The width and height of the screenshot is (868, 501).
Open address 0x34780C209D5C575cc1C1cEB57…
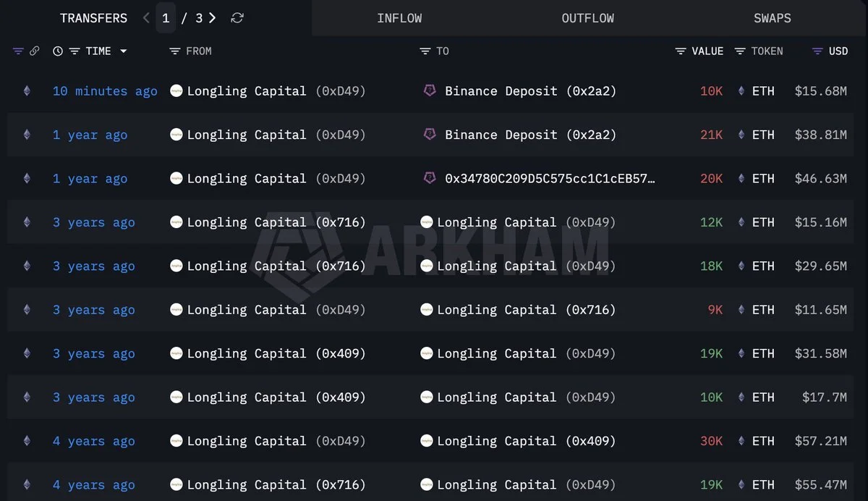click(x=550, y=179)
